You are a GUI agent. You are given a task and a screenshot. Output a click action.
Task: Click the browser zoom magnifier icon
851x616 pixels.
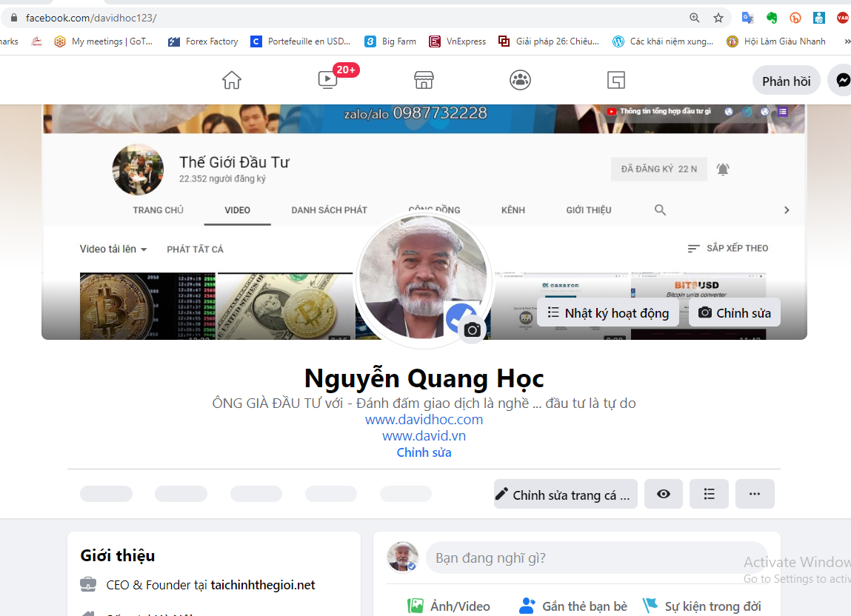694,17
